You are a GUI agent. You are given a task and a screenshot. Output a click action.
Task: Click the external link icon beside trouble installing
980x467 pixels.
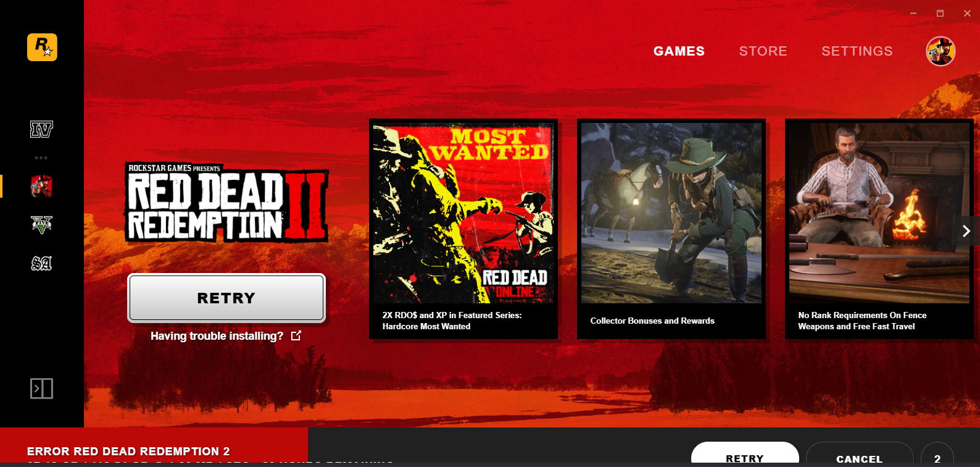click(x=296, y=335)
